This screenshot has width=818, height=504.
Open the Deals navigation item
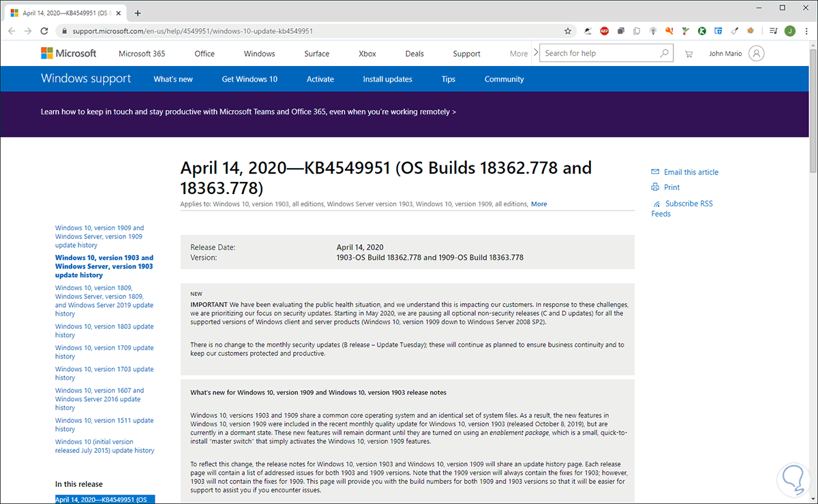(x=414, y=54)
